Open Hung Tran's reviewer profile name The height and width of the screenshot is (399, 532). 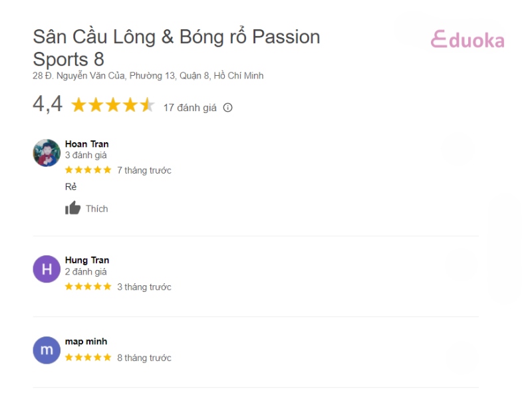coord(86,260)
